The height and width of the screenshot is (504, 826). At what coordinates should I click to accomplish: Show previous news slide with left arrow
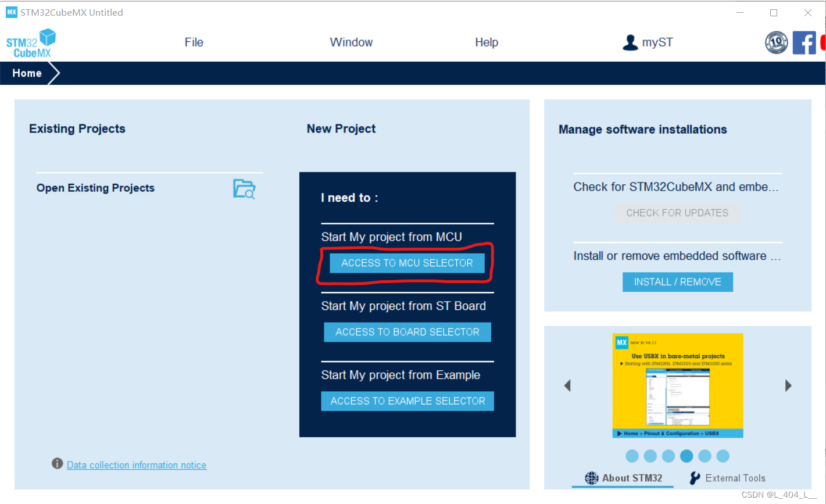click(567, 385)
